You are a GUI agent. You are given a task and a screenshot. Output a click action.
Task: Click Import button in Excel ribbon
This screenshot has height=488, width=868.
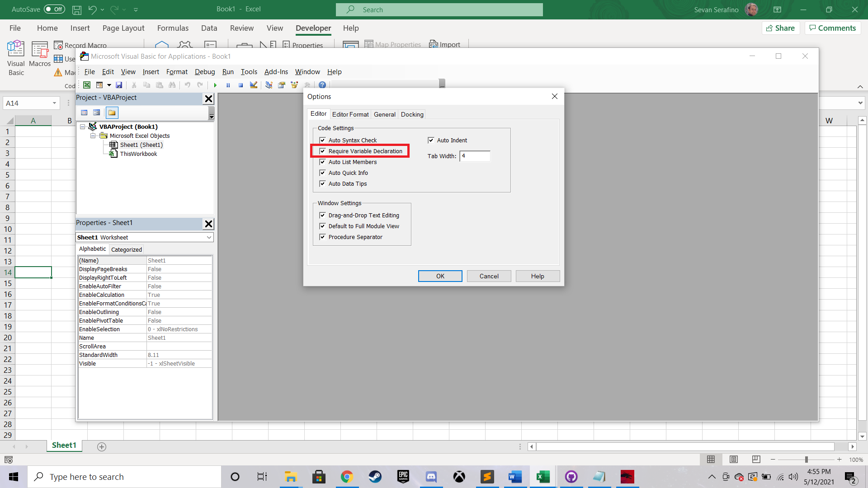coord(445,44)
